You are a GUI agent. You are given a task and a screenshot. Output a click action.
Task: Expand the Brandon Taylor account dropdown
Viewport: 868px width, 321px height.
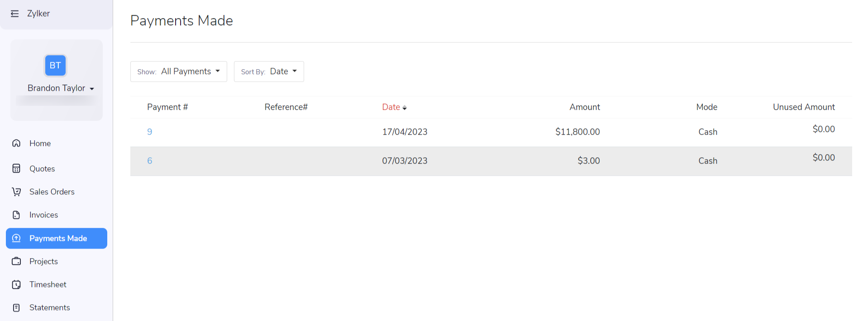(60, 88)
